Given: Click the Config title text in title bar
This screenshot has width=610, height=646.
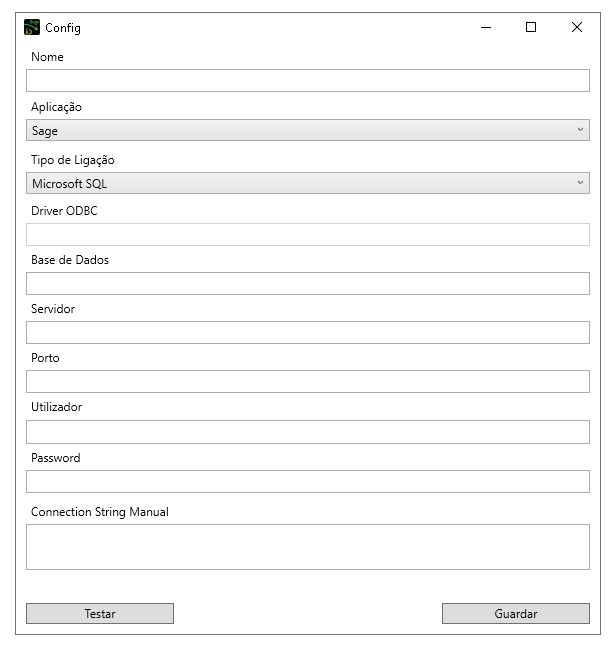Looking at the screenshot, I should pyautogui.click(x=63, y=28).
